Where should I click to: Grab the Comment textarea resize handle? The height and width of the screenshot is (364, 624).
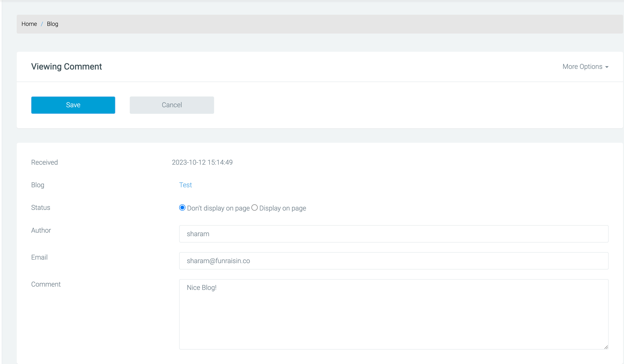pyautogui.click(x=606, y=347)
